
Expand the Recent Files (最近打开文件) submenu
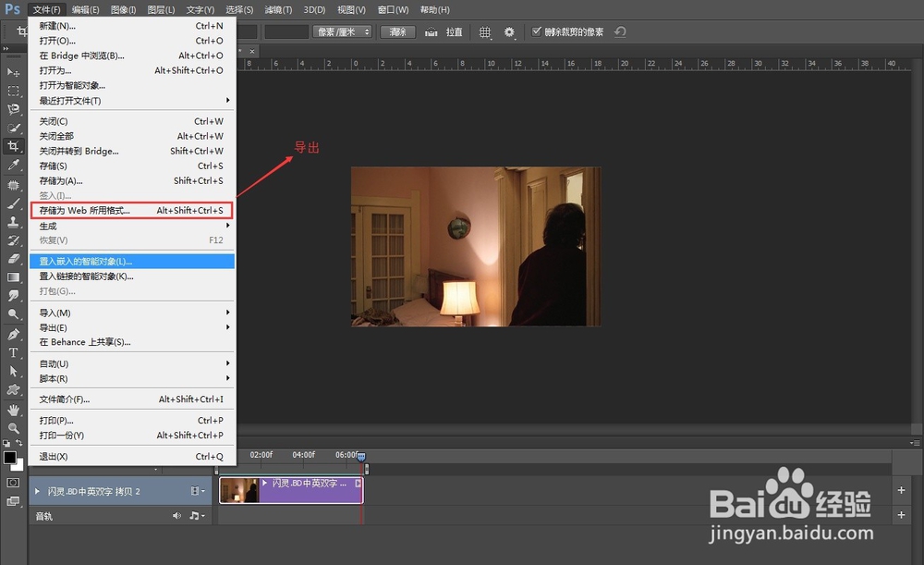click(131, 100)
